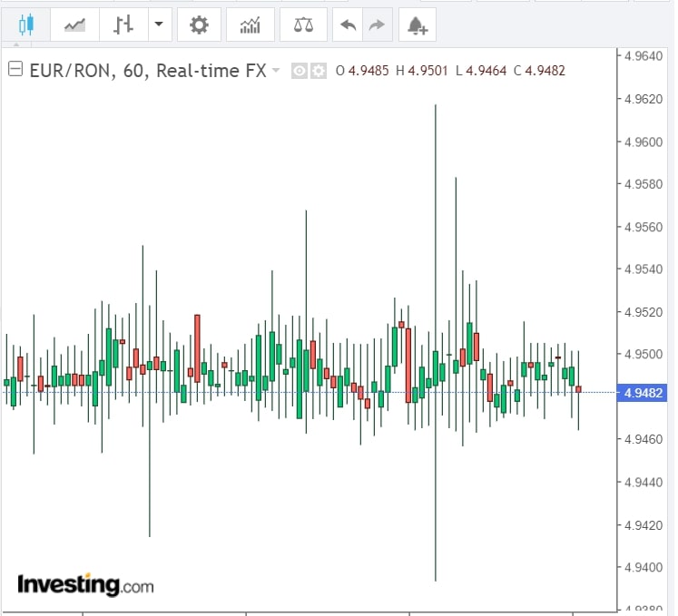Create an alert with the bell icon
Image resolution: width=678 pixels, height=616 pixels.
(x=418, y=24)
